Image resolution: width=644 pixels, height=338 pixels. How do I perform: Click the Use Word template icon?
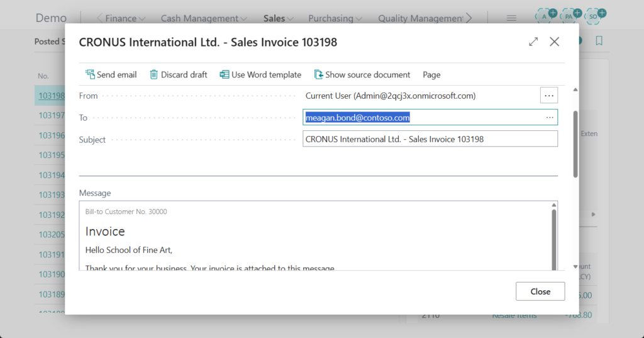225,74
